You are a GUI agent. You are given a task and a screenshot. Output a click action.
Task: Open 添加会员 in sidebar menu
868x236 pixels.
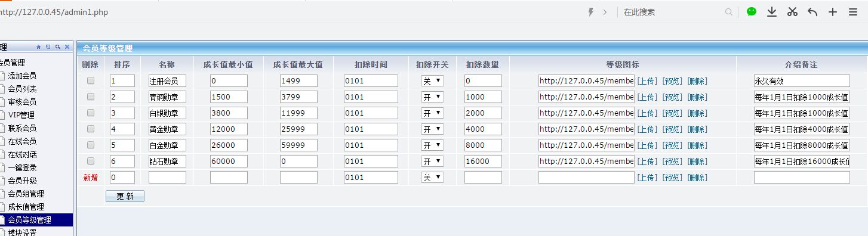pyautogui.click(x=22, y=76)
